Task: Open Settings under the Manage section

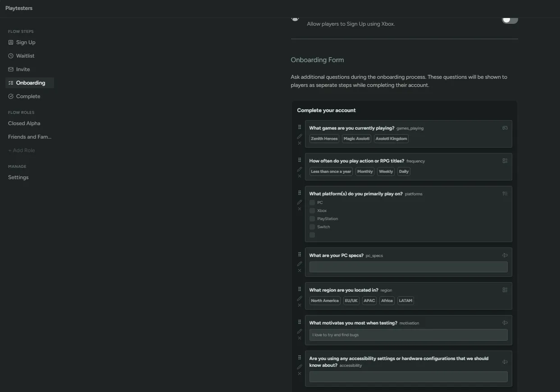Action: click(x=18, y=177)
